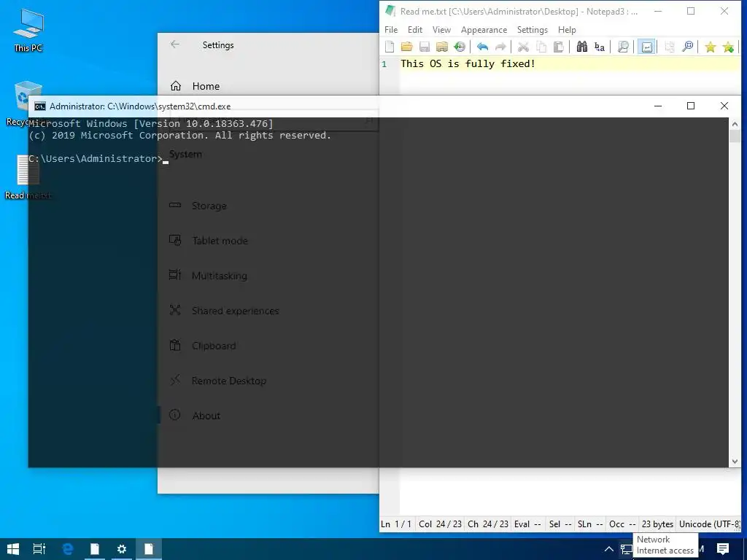Add to Favorites using star-plus icon
The image size is (747, 560).
tap(728, 47)
